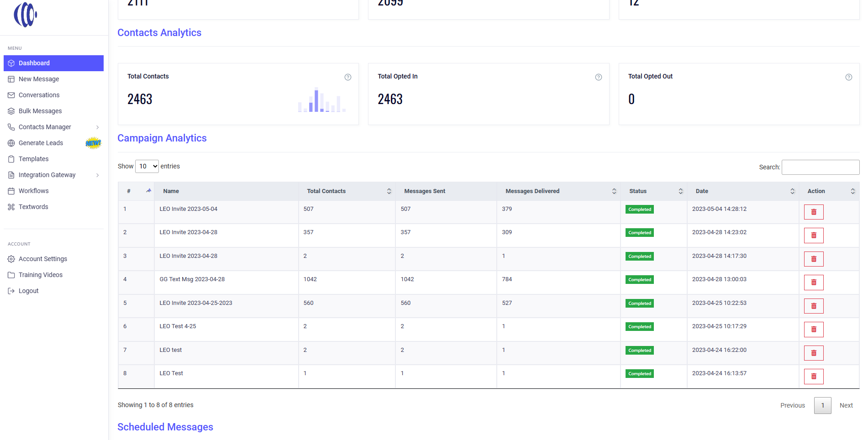Image resolution: width=868 pixels, height=440 pixels.
Task: Click the Total Contacts bar chart
Action: click(322, 100)
